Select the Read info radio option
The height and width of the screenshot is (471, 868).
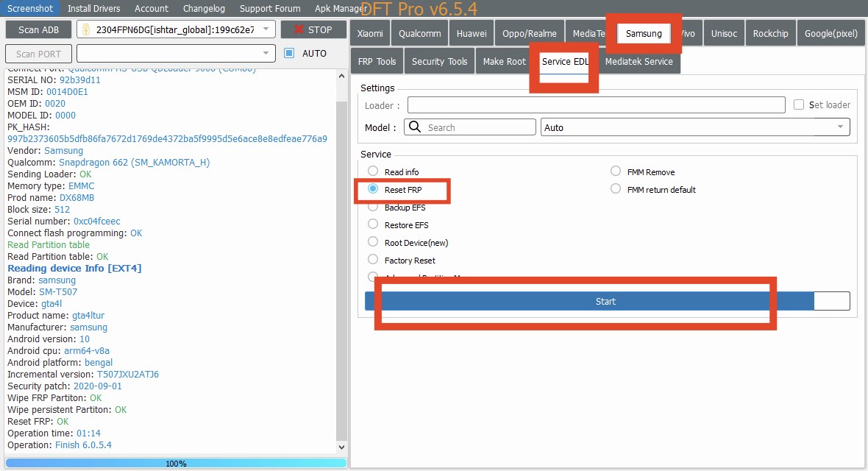[373, 171]
